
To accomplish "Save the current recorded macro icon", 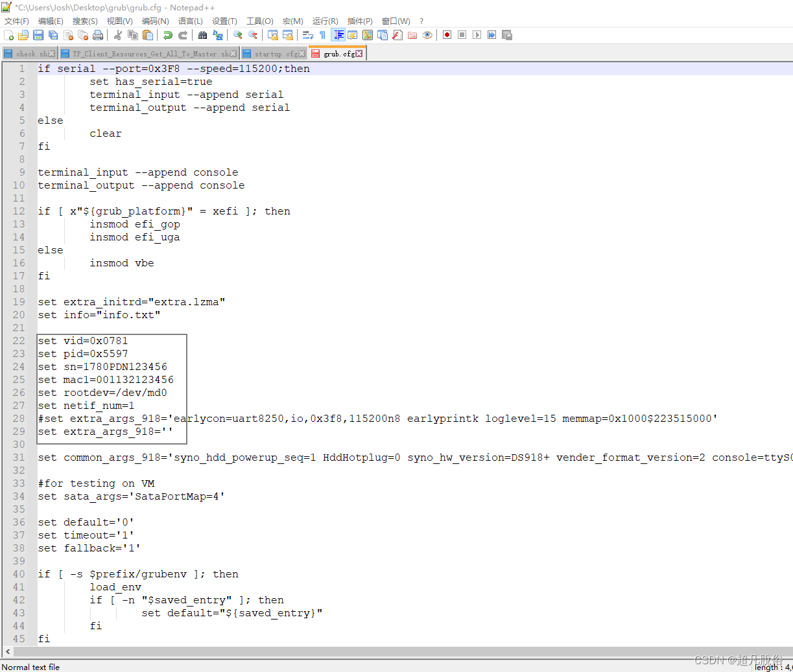I will click(507, 35).
